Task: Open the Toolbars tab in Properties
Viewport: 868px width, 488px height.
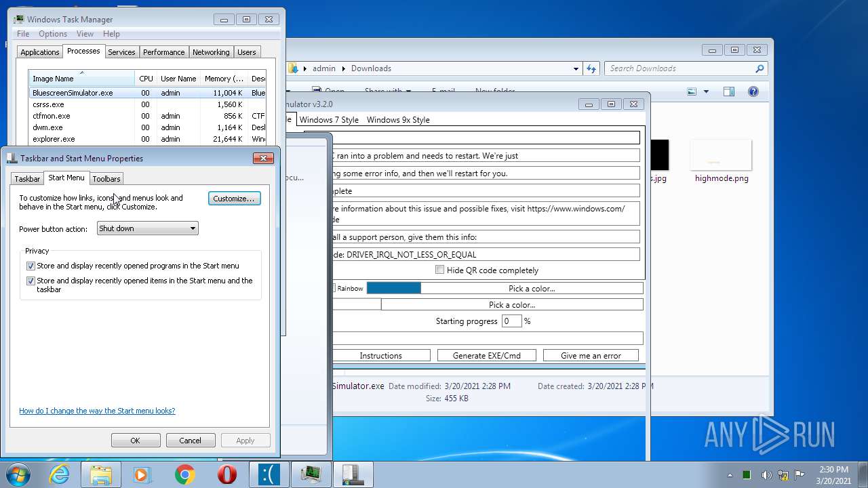Action: [x=106, y=179]
